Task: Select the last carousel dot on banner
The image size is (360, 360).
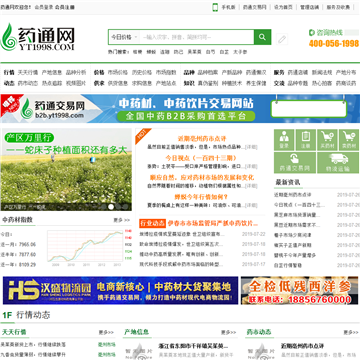Action: tap(126, 207)
